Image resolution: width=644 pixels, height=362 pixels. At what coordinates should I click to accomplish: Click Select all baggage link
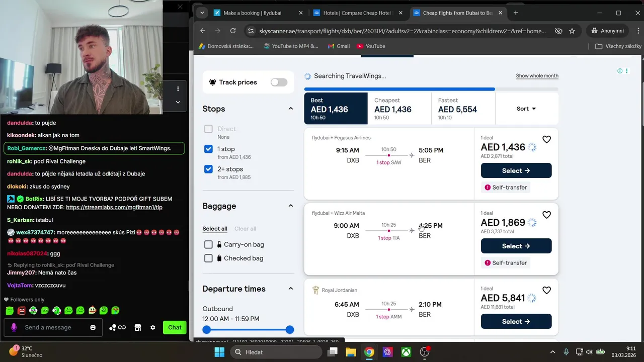[215, 229]
